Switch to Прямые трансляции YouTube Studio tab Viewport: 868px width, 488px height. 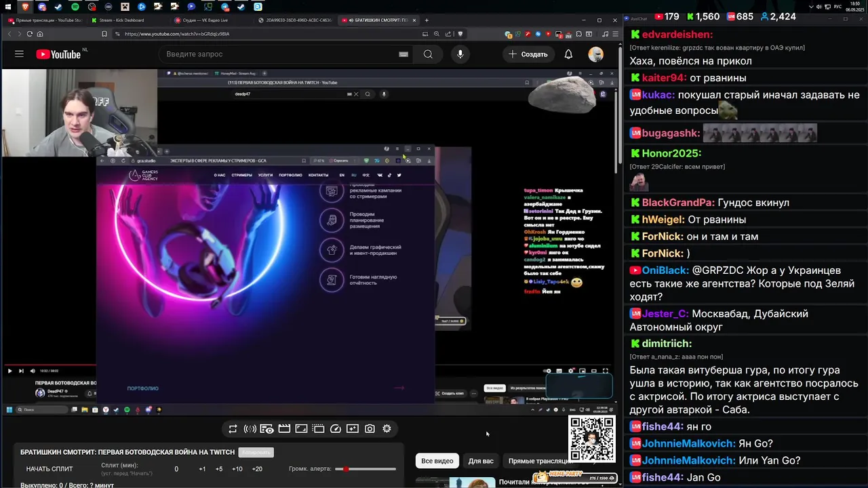(44, 20)
